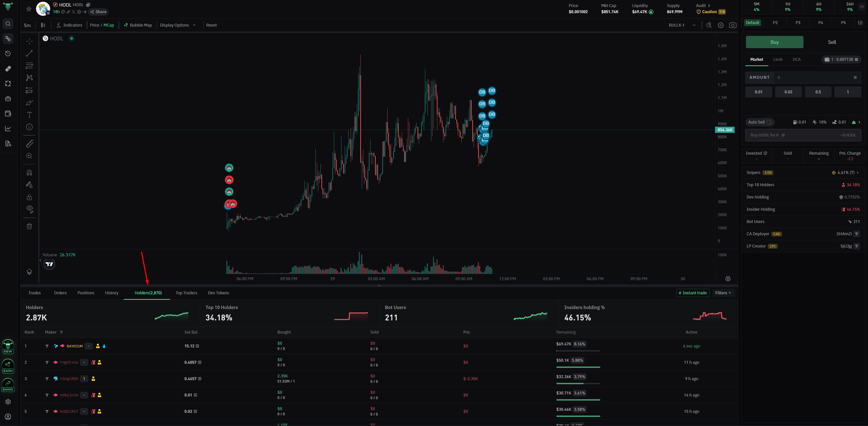Select the trend line drawing tool

29,53
